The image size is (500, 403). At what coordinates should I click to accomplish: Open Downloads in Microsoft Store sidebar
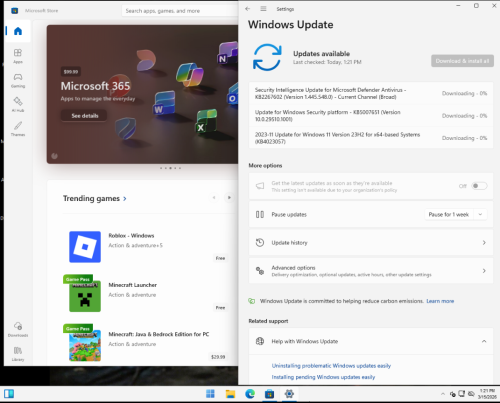[18, 329]
